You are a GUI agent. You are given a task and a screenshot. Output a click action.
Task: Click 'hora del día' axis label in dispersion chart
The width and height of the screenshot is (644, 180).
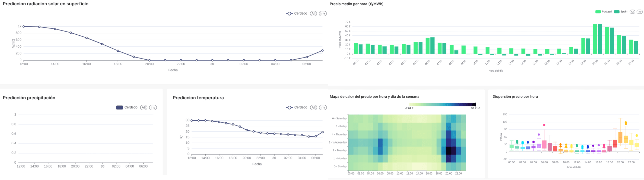point(574,167)
